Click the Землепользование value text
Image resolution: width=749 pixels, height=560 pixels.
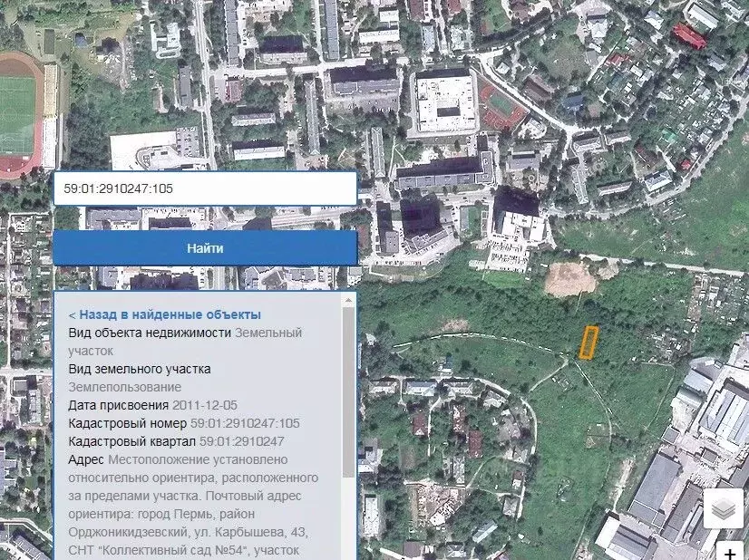[124, 387]
